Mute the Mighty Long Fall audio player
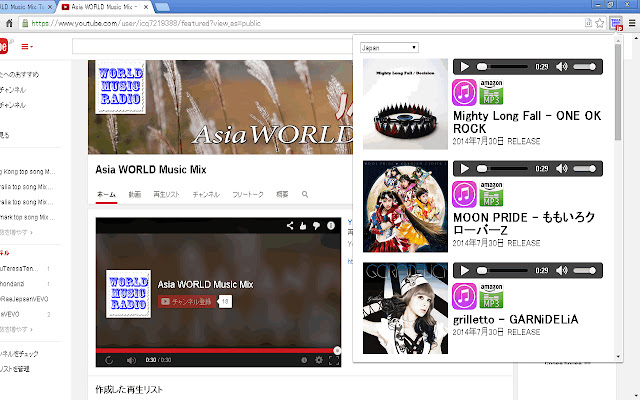The height and width of the screenshot is (400, 640). pyautogui.click(x=562, y=67)
